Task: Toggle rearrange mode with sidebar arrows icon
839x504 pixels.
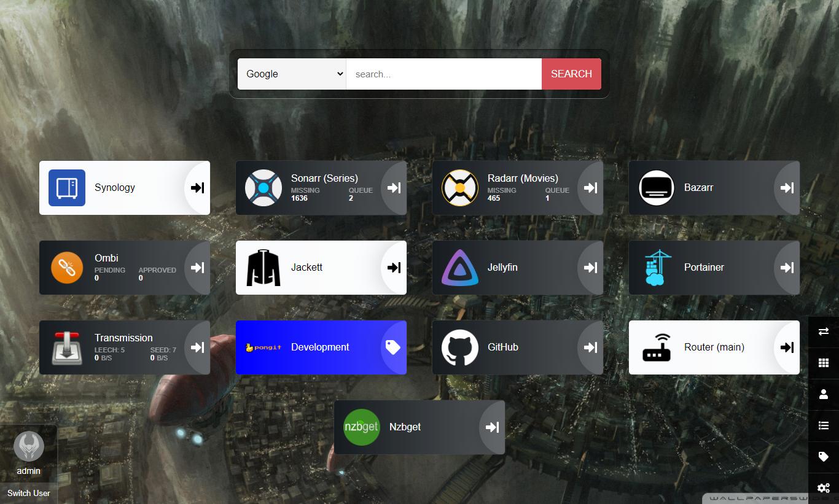Action: click(x=824, y=331)
